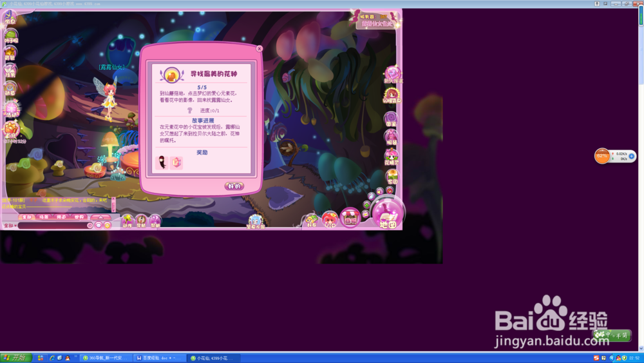Click the 5/5 step counter text

(x=202, y=87)
